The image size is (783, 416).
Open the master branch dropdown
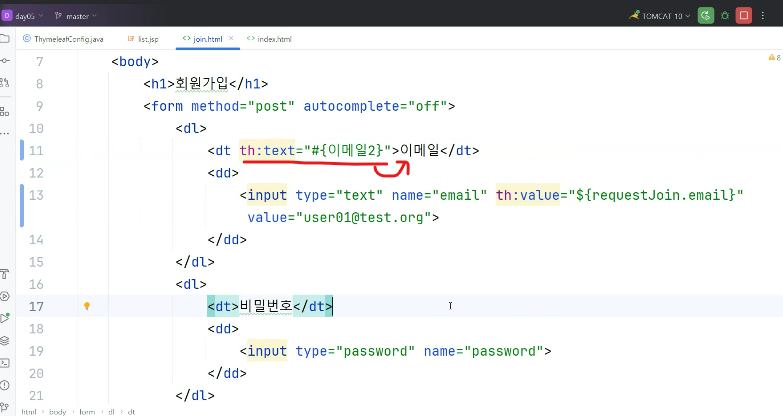click(75, 16)
